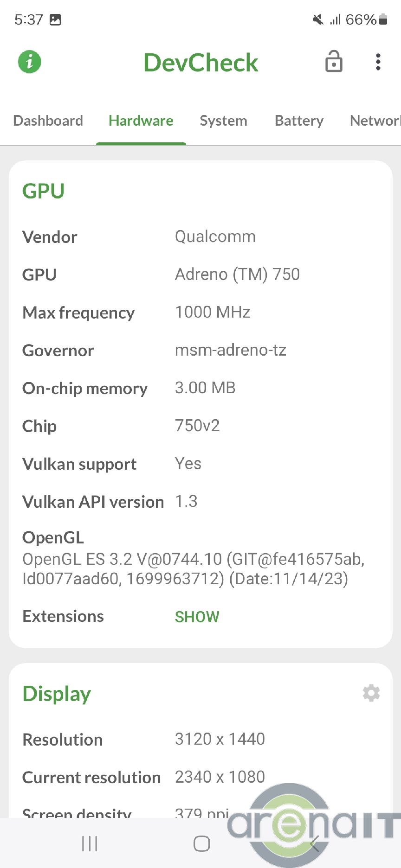Tap the Adreno (TM) 750 value
The width and height of the screenshot is (401, 868).
pos(237,274)
